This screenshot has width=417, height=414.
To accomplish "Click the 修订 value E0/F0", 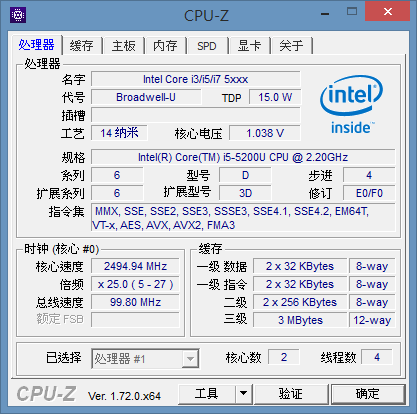I will click(369, 193).
